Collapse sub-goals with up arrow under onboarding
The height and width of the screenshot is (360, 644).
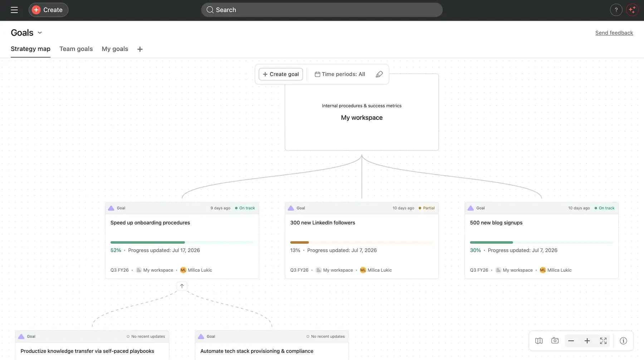[182, 286]
